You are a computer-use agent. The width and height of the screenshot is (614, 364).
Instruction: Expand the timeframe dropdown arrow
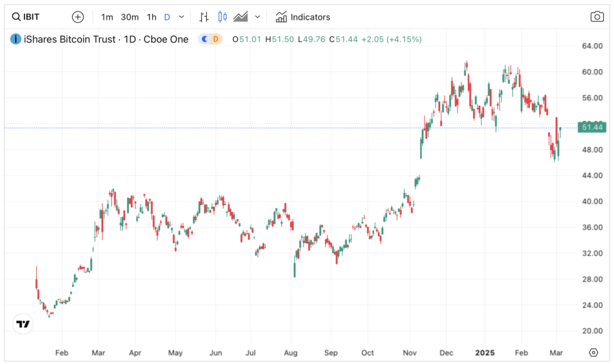click(x=181, y=17)
